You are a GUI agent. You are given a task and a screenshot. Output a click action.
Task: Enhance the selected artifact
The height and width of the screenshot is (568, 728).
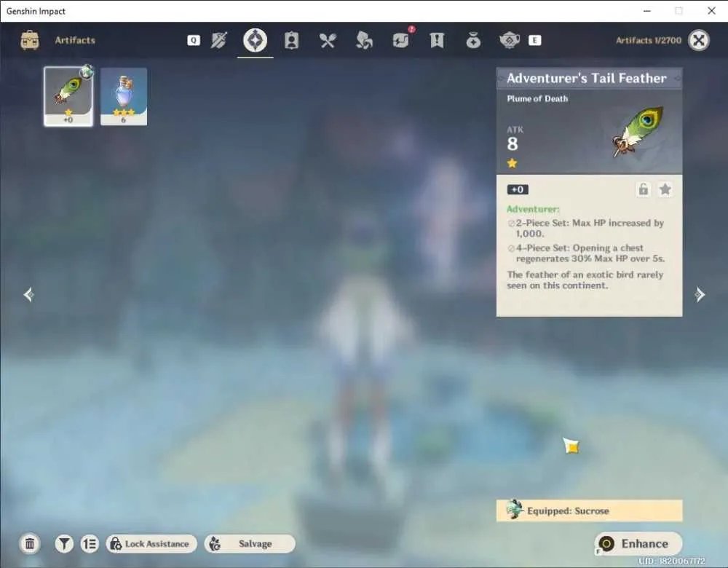[638, 543]
